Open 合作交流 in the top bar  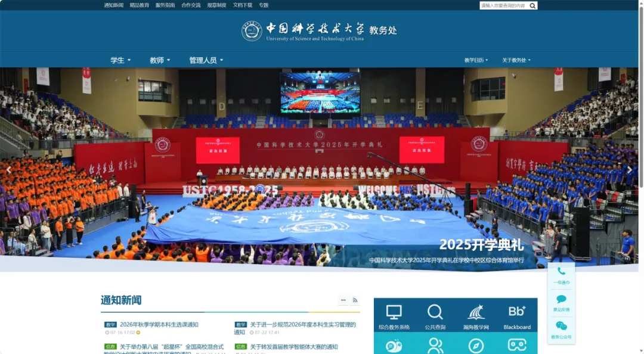pos(191,5)
